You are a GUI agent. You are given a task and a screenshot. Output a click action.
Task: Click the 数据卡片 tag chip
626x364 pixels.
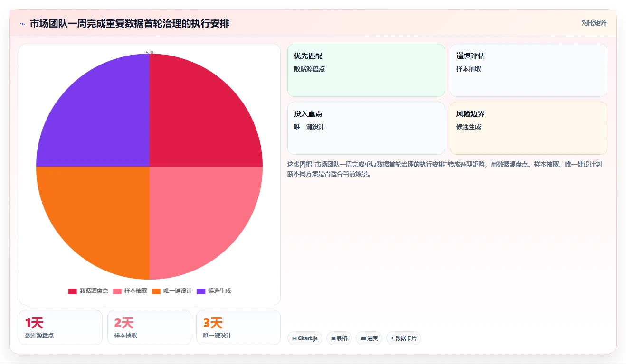(404, 338)
